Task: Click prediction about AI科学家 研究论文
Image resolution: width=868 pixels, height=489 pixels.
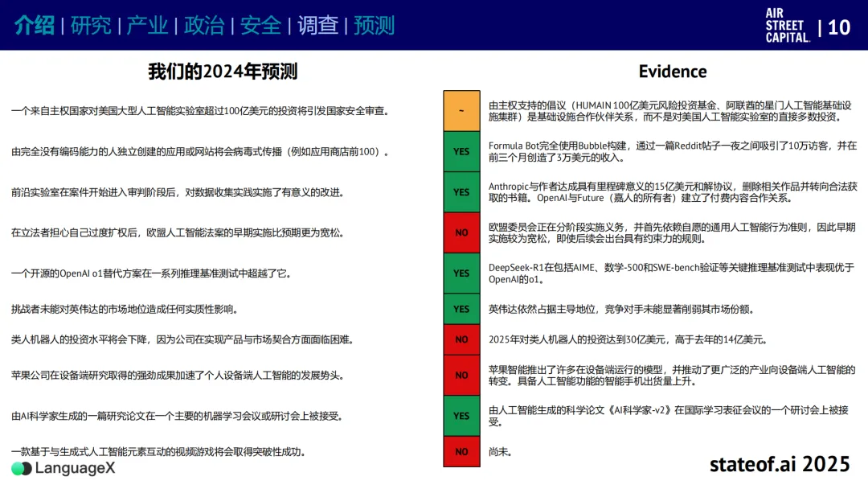Action: 177,416
